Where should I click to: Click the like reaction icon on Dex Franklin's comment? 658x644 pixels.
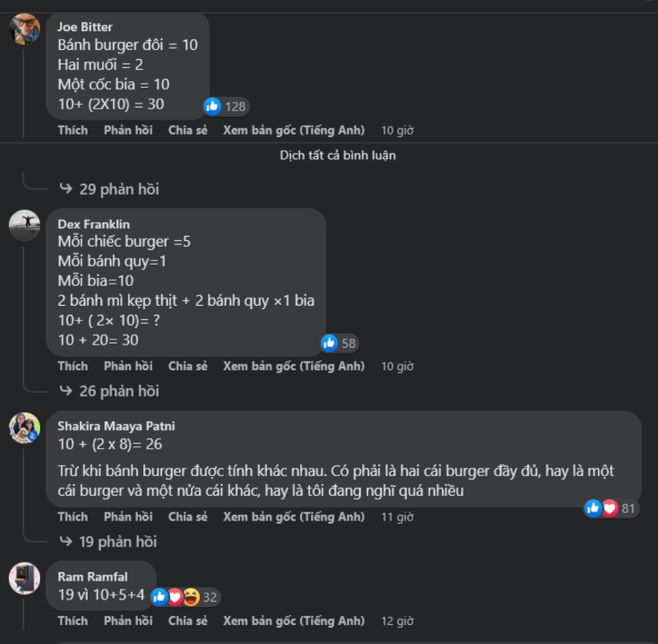[329, 343]
